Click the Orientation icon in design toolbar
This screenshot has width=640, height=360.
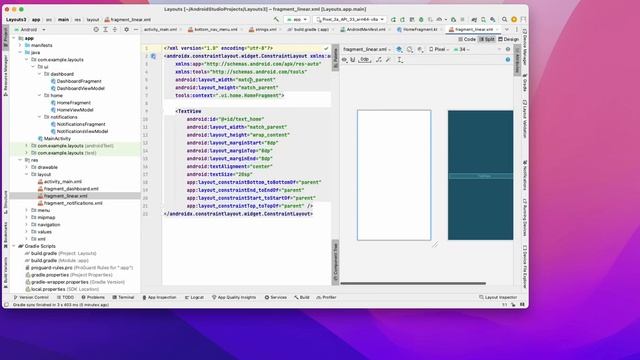coord(410,49)
